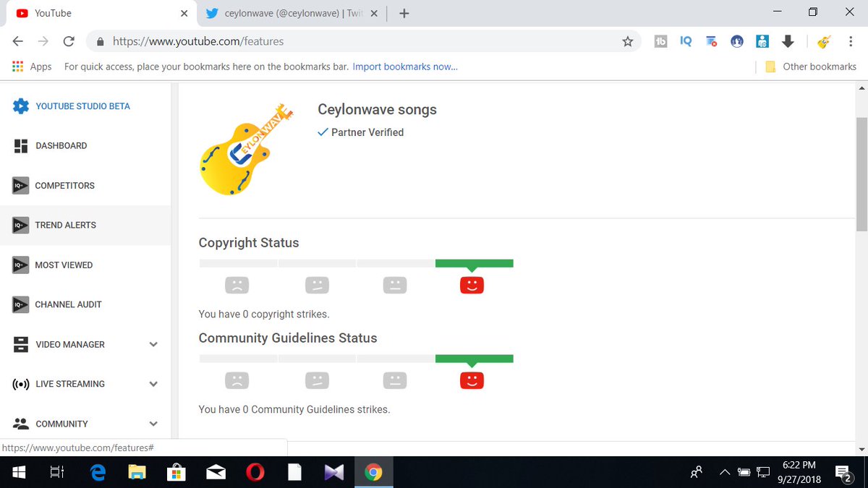Screen dimensions: 868x488
Task: Open the Dashboard grid icon
Action: (x=21, y=145)
